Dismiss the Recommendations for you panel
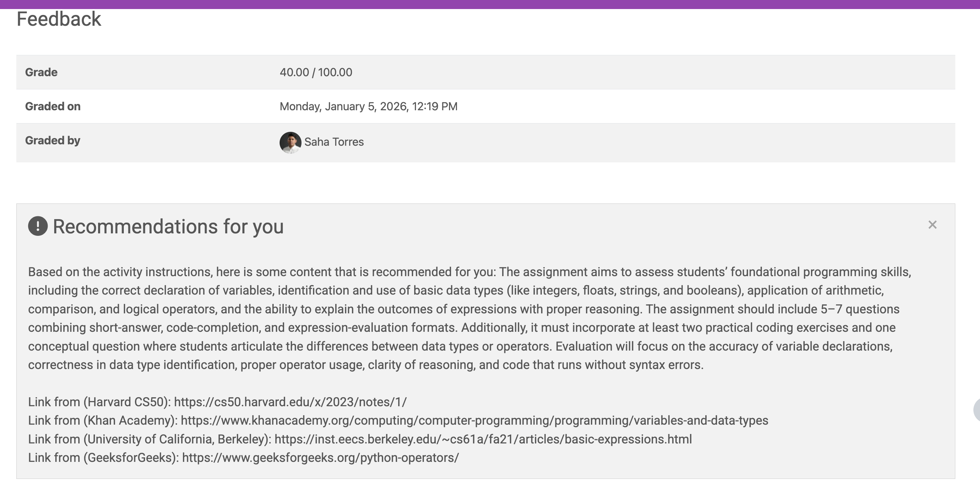 932,225
